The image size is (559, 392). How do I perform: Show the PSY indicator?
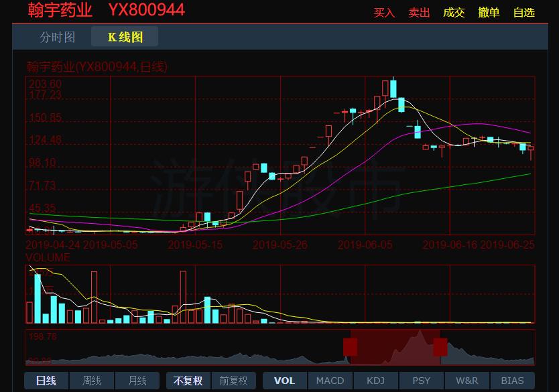[422, 381]
